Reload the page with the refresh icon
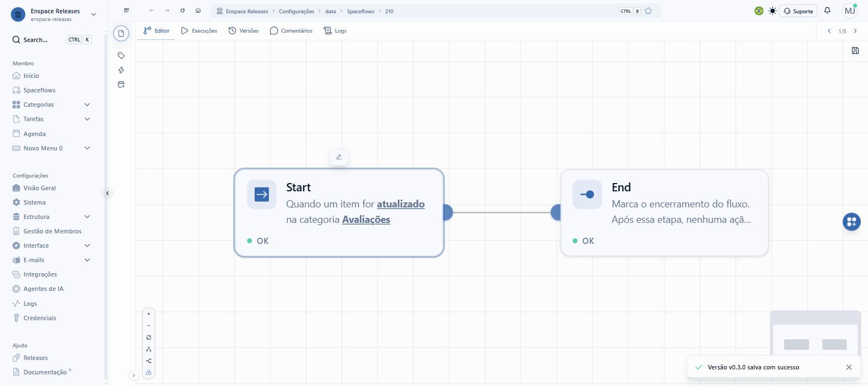The image size is (868, 386). click(183, 11)
